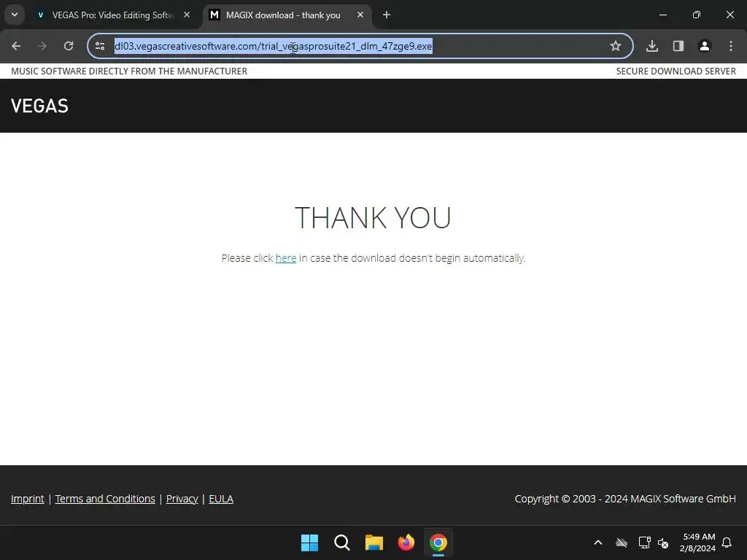Open Terms and Conditions link
This screenshot has width=747, height=560.
105,499
